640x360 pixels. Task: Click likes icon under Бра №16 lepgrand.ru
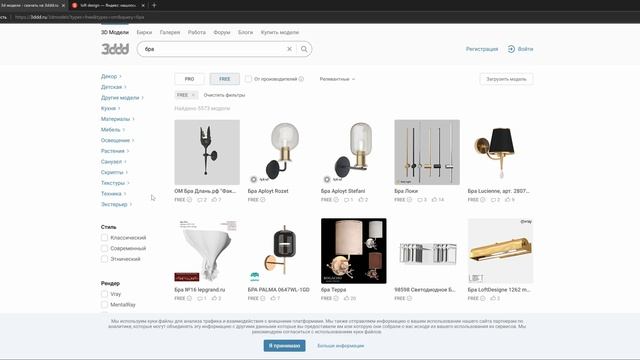tap(214, 298)
